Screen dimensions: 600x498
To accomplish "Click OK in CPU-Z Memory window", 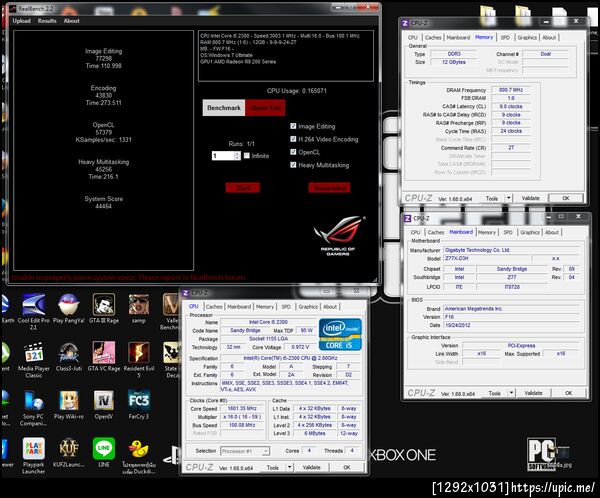I will pos(566,198).
